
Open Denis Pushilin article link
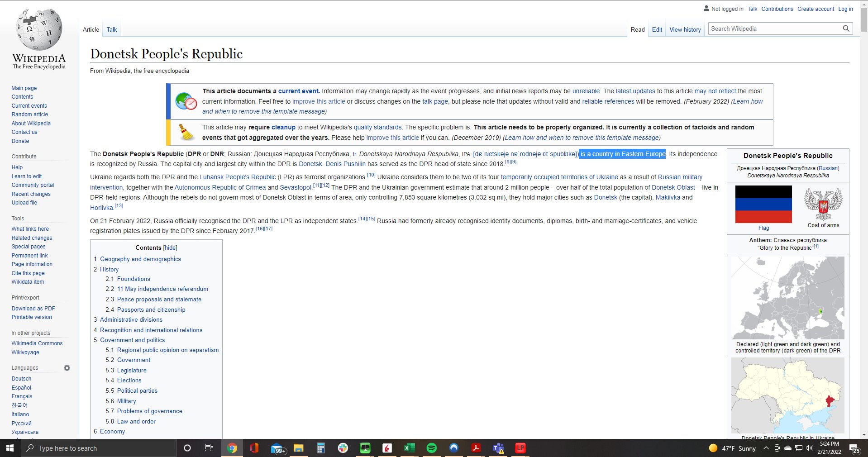[345, 164]
